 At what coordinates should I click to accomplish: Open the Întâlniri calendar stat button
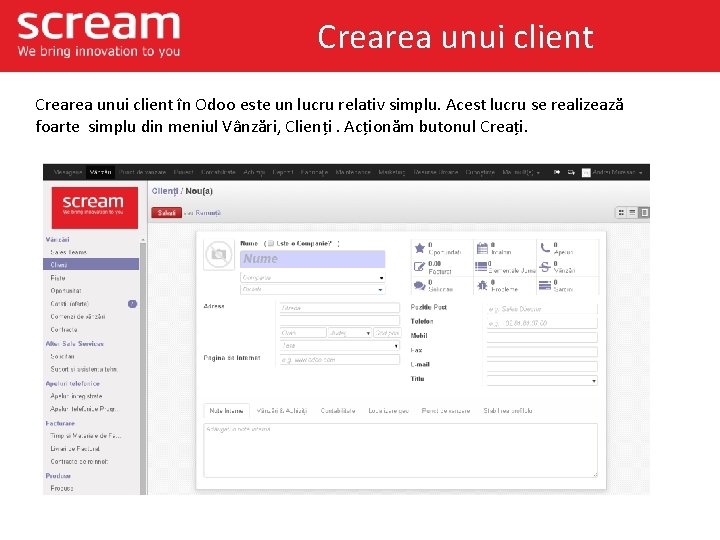(x=504, y=248)
